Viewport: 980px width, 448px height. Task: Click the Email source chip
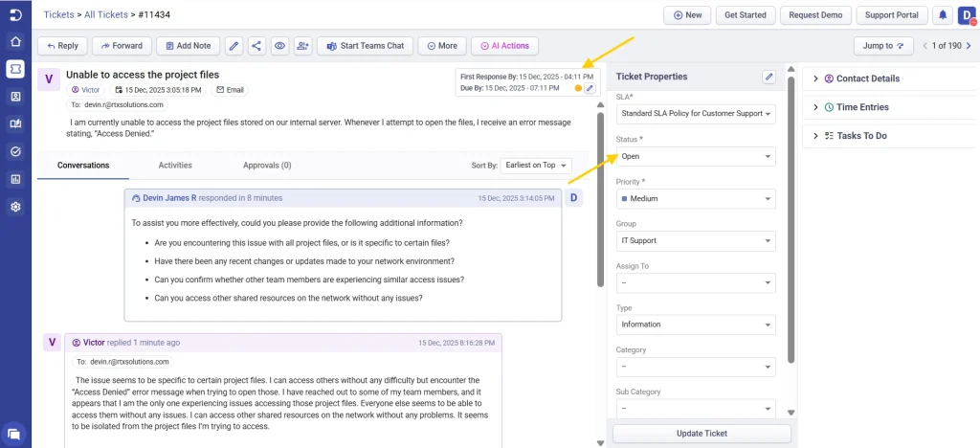[x=230, y=90]
